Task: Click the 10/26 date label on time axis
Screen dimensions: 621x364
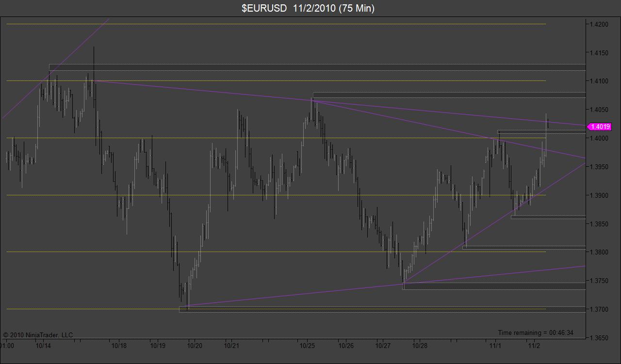Action: (x=345, y=346)
